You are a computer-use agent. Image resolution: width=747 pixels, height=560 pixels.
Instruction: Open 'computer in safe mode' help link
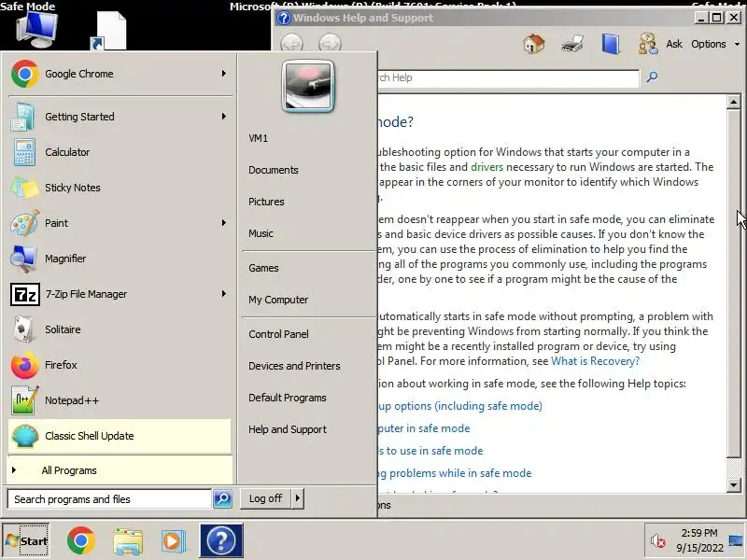[424, 428]
